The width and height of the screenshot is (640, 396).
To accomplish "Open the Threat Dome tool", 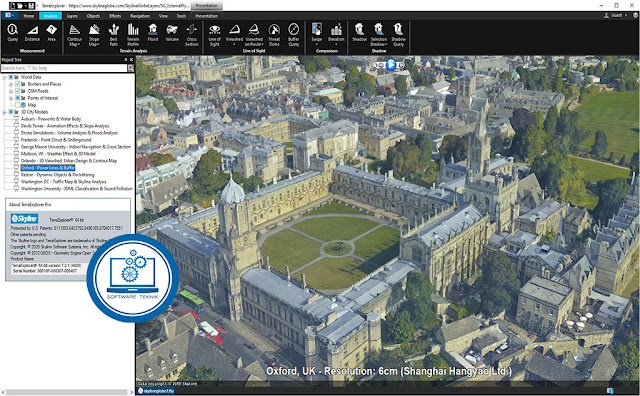I will [274, 35].
